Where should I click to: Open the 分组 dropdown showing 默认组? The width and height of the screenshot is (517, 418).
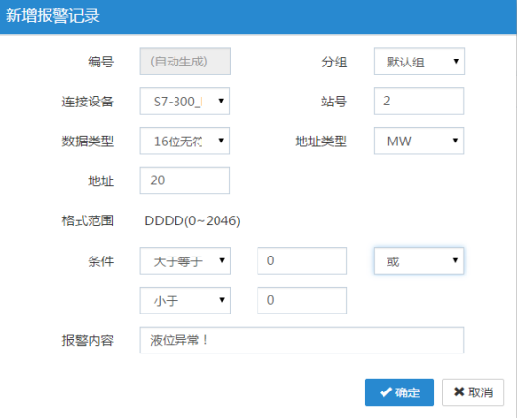(x=419, y=61)
